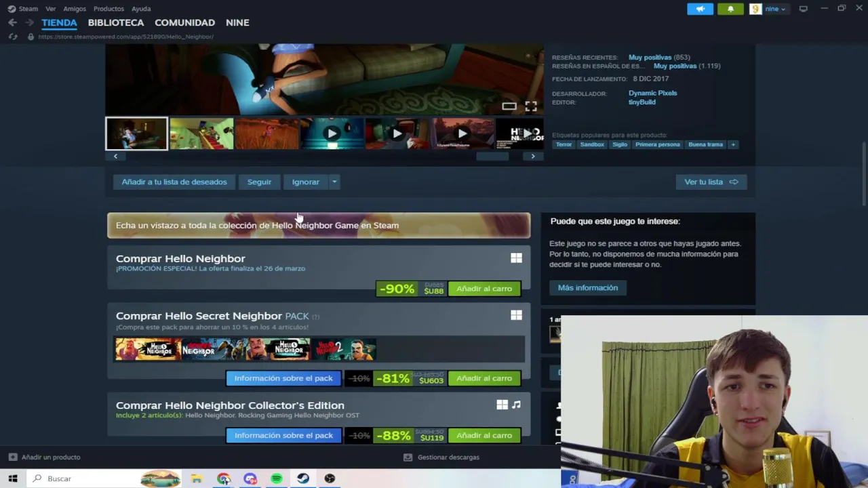Select the second screenshot thumbnail with green house

[201, 134]
